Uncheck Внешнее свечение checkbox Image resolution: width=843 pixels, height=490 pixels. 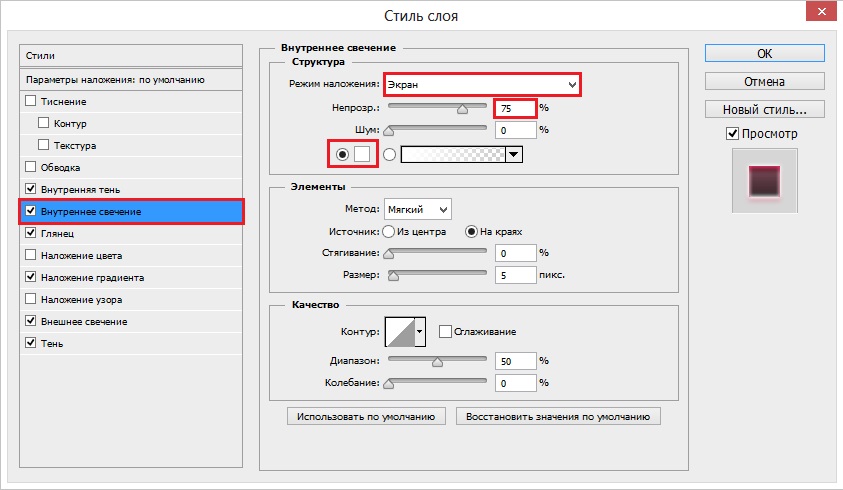[x=31, y=321]
